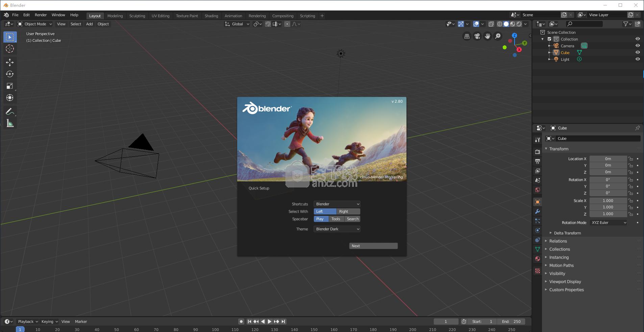This screenshot has height=332, width=644.
Task: Toggle X-ray in viewport header
Action: [x=491, y=24]
